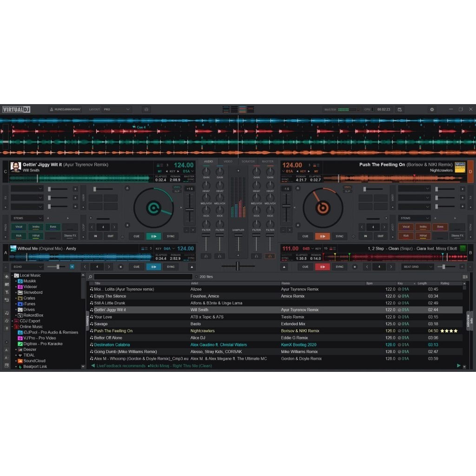476x476 pixels.
Task: Toggle VINYL mode on deck C
Action: pos(177,187)
